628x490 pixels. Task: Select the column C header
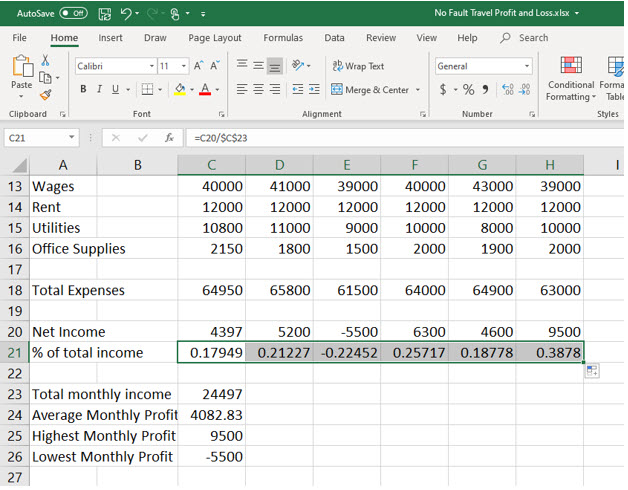[x=211, y=165]
